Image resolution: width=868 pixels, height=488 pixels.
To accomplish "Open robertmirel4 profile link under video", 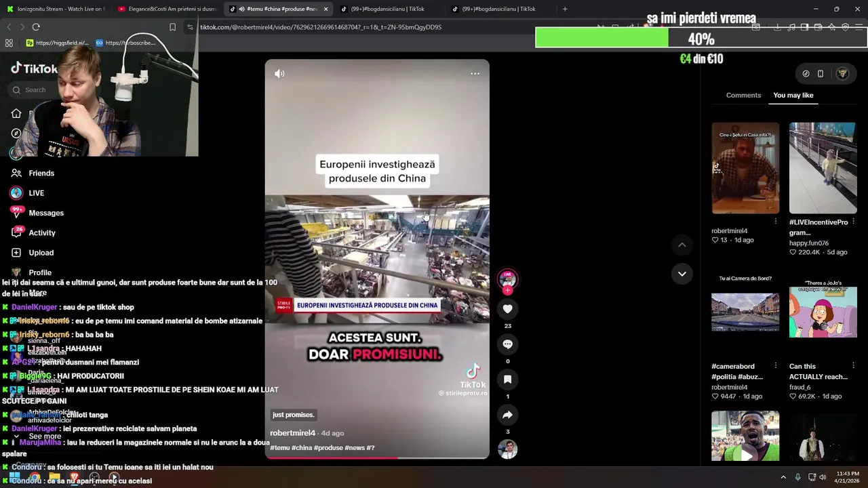I will (292, 433).
